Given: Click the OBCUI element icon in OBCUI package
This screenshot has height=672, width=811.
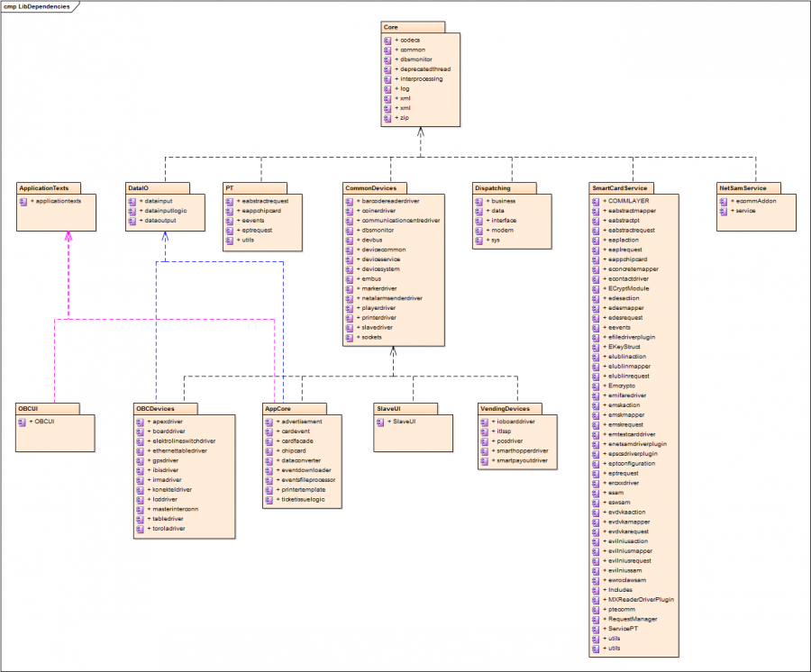Looking at the screenshot, I should click(x=22, y=423).
